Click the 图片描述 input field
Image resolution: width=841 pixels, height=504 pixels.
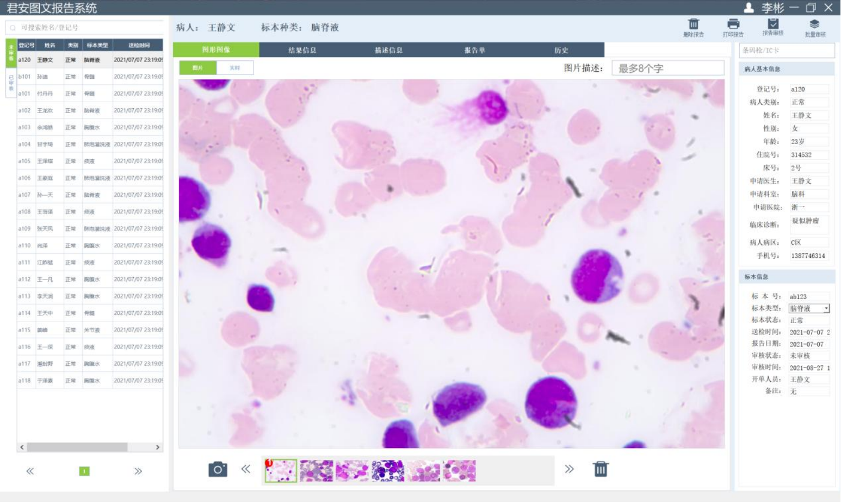coord(668,68)
